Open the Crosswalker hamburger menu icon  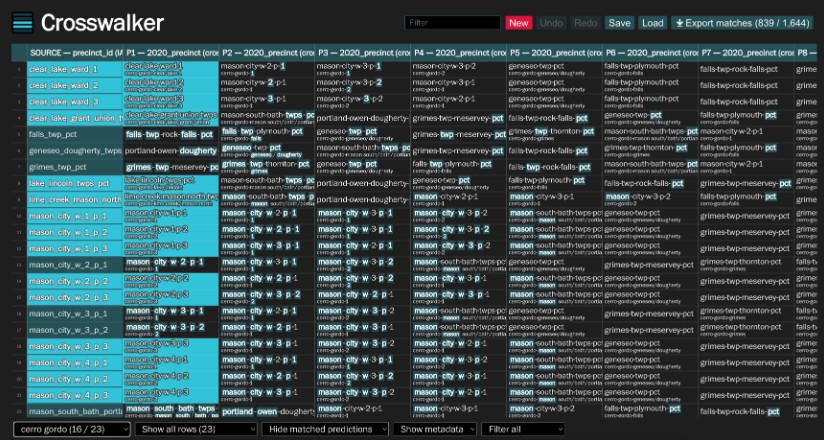22,22
